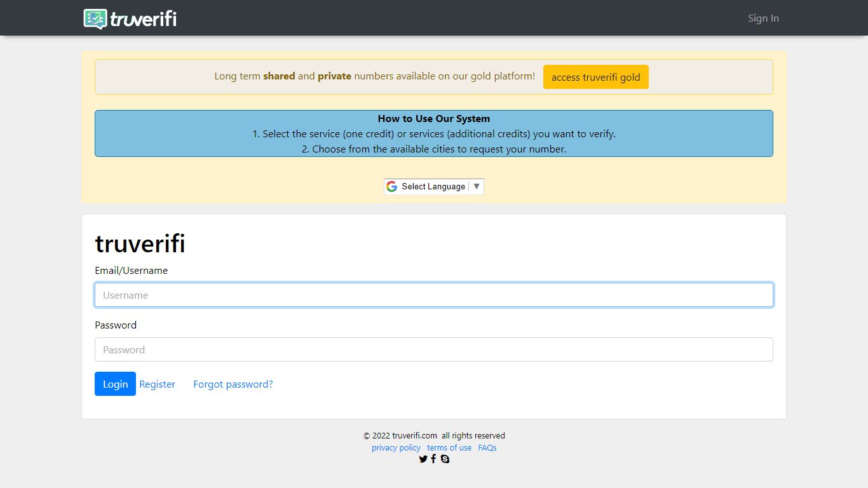Click the 'Password' field label

click(116, 325)
